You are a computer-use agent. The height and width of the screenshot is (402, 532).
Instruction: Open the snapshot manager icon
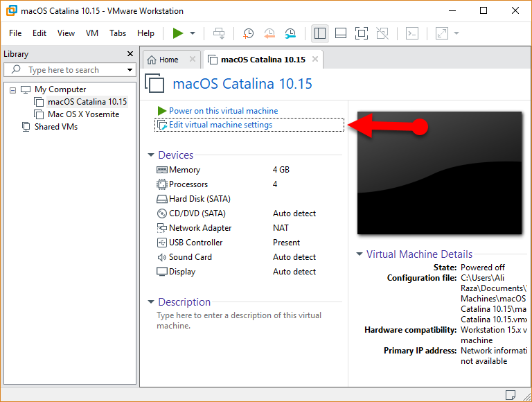pos(290,33)
